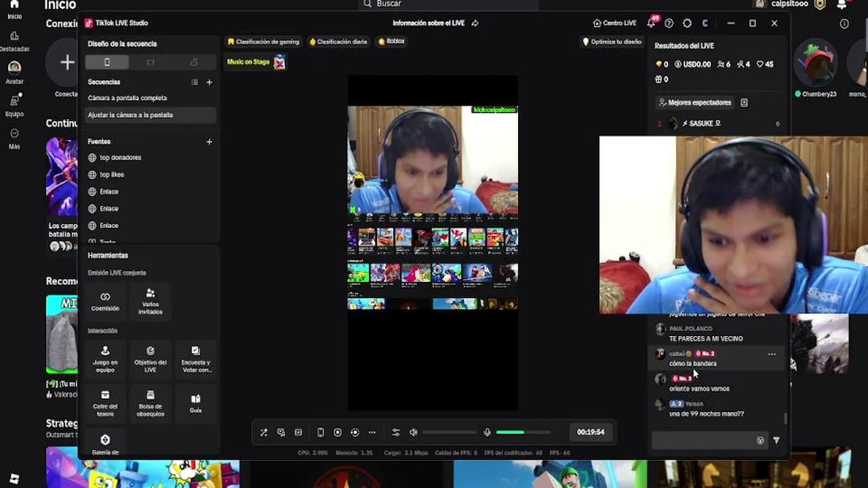Click 'Optimiza tu diseño' tip button
The height and width of the screenshot is (488, 868).
click(x=612, y=41)
